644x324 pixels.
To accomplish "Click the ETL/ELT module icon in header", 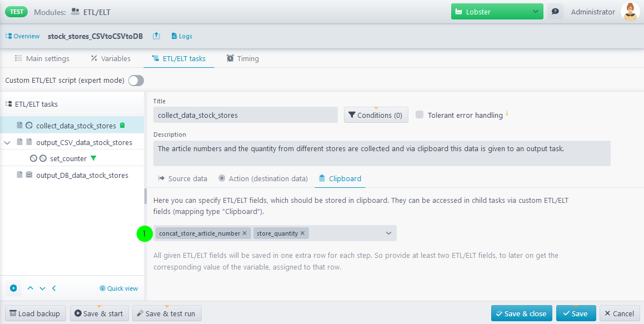I will 75,12.
